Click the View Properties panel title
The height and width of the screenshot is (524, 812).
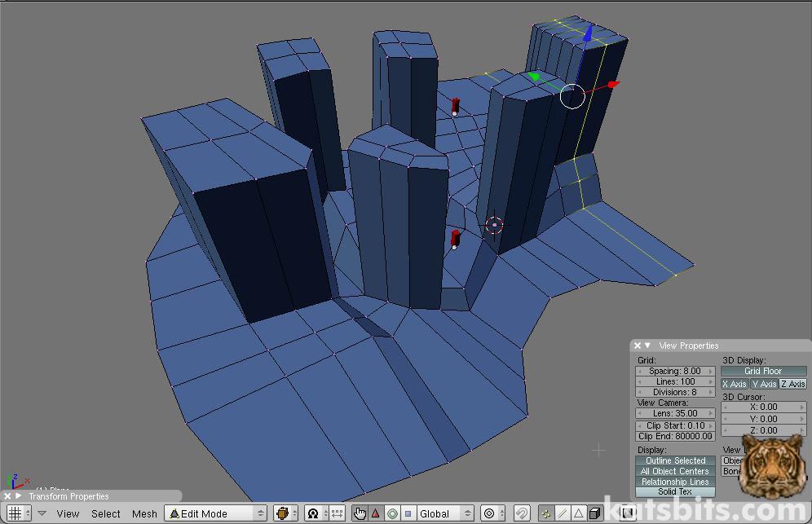click(x=689, y=346)
